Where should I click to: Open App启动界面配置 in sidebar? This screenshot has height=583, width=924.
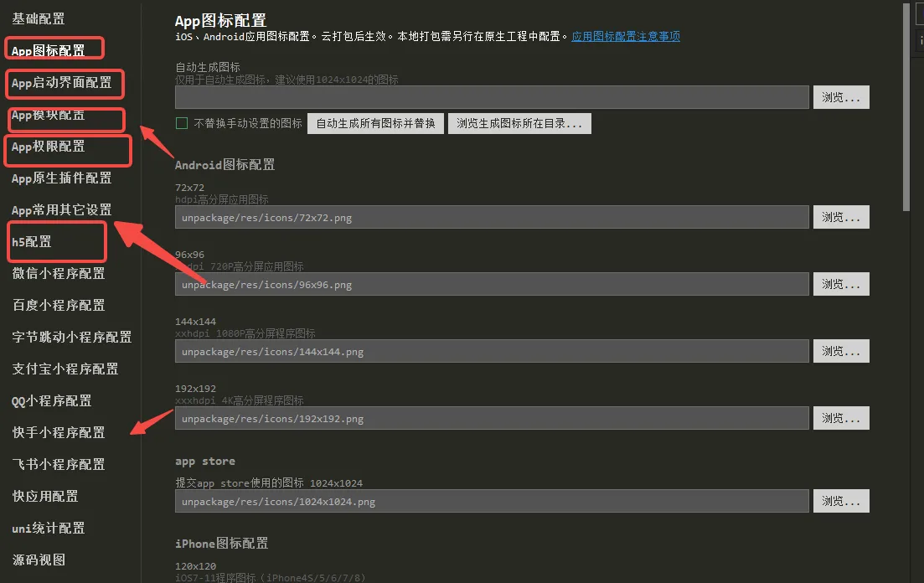click(61, 83)
